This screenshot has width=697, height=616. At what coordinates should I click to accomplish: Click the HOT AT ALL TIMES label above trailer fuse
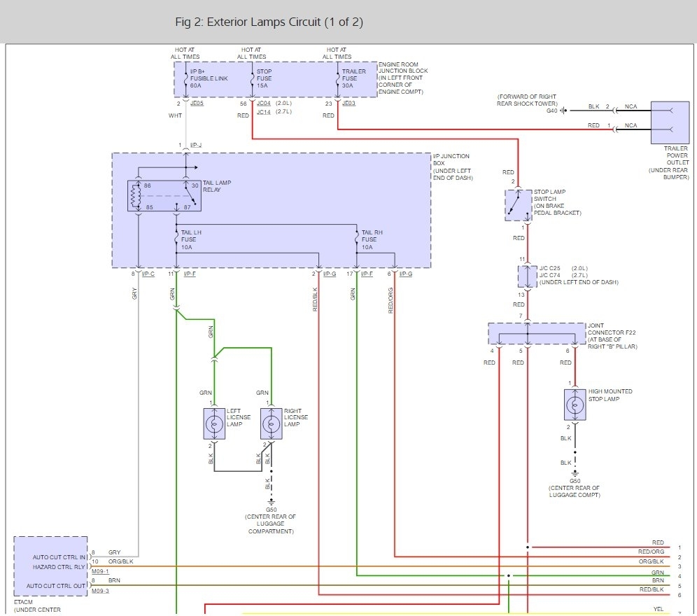pyautogui.click(x=337, y=53)
